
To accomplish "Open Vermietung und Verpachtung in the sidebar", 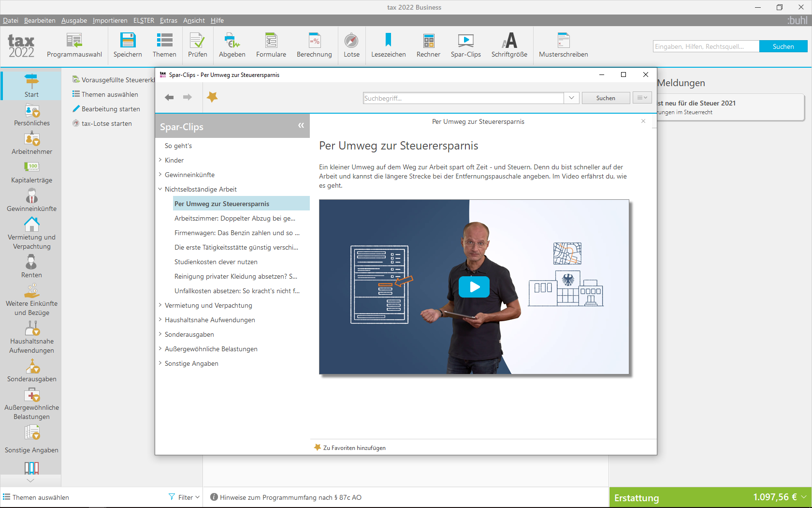I will tap(31, 234).
